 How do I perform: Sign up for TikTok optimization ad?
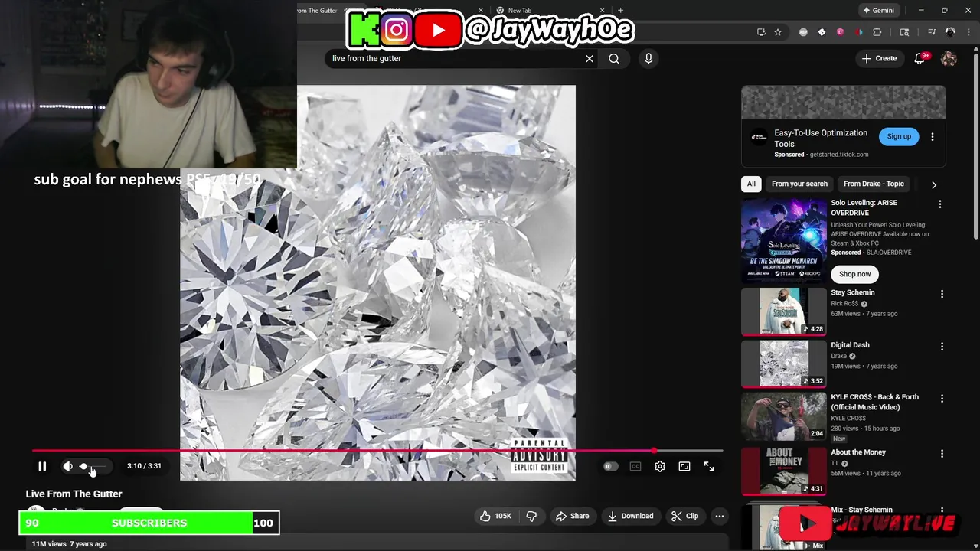pyautogui.click(x=899, y=136)
